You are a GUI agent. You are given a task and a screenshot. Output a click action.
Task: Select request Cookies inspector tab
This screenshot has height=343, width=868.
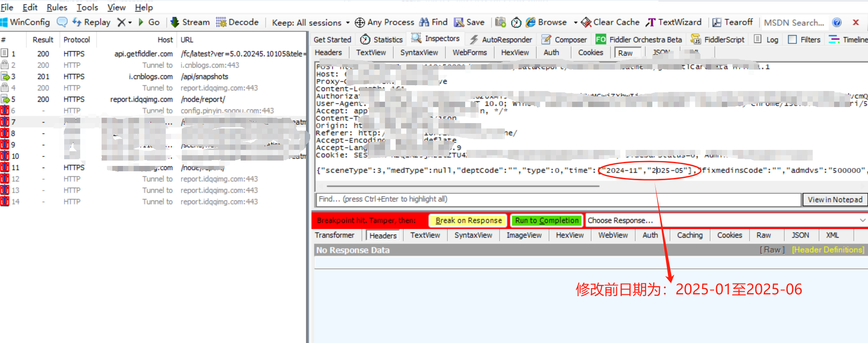[x=590, y=53]
